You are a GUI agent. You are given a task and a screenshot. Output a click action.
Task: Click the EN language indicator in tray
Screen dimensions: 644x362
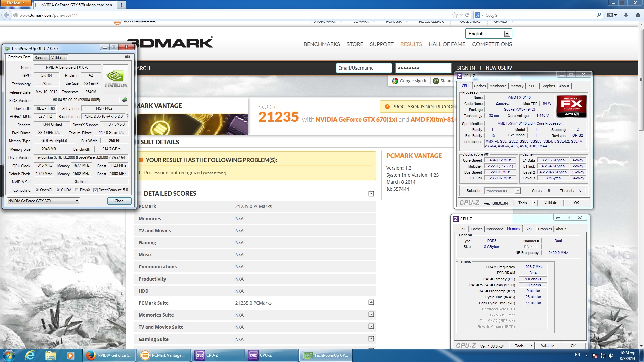577,355
